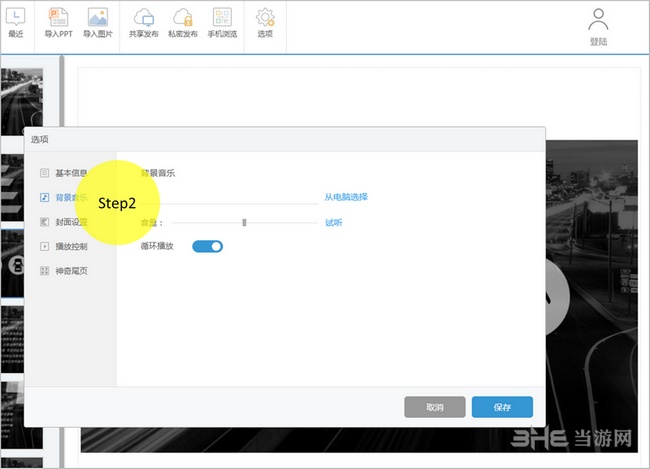The height and width of the screenshot is (469, 650).
Task: Select 播放控制 in options sidebar
Action: point(63,246)
